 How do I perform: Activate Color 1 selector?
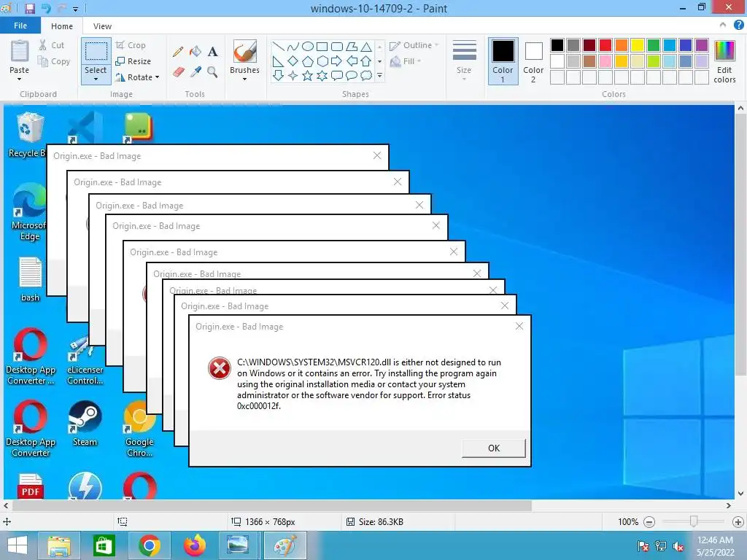point(503,61)
